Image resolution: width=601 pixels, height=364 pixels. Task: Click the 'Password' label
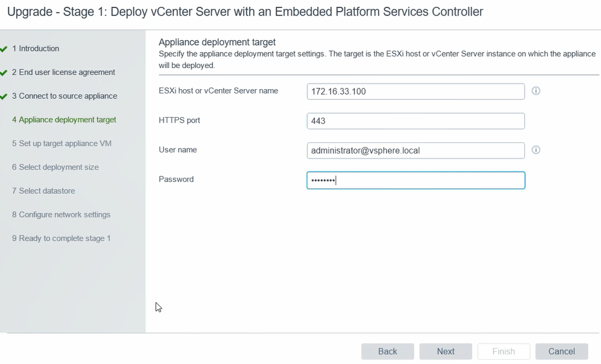[177, 180]
